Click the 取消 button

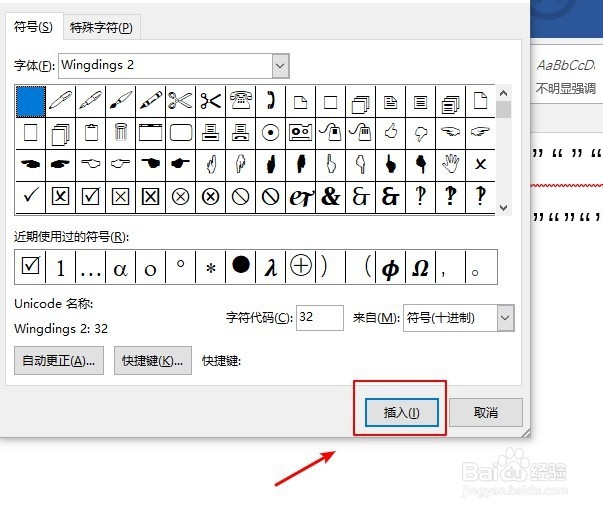pos(486,412)
